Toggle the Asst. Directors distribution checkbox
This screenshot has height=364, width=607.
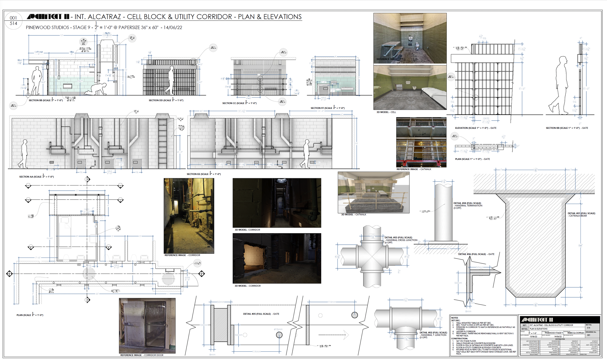coord(599,345)
